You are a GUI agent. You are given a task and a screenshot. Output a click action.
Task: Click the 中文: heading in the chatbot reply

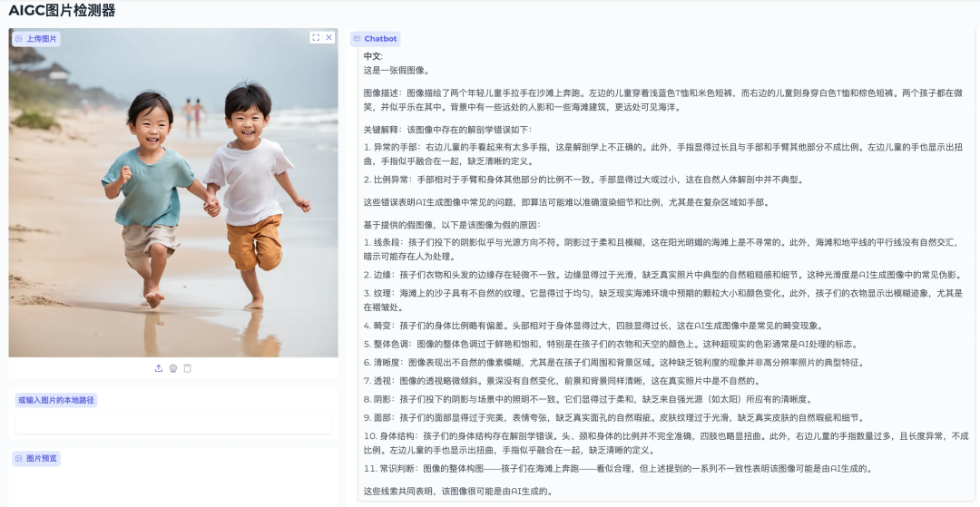click(x=373, y=56)
